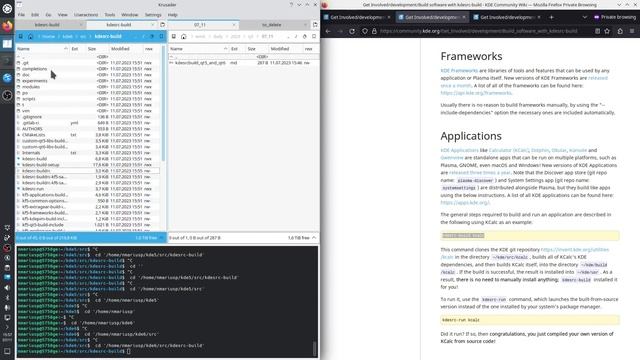This screenshot has width=640, height=360.
Task: Click the left panel media/drive icon
Action: coord(21,36)
